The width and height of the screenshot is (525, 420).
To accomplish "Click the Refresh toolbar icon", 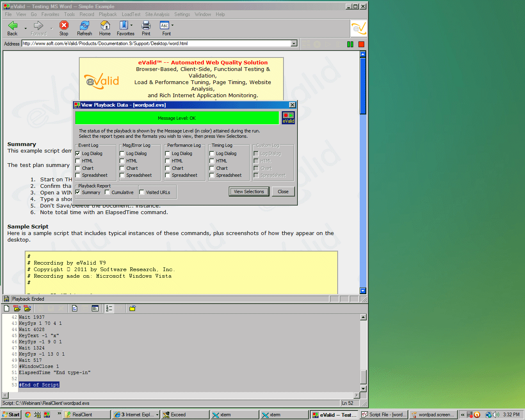I will click(x=84, y=25).
